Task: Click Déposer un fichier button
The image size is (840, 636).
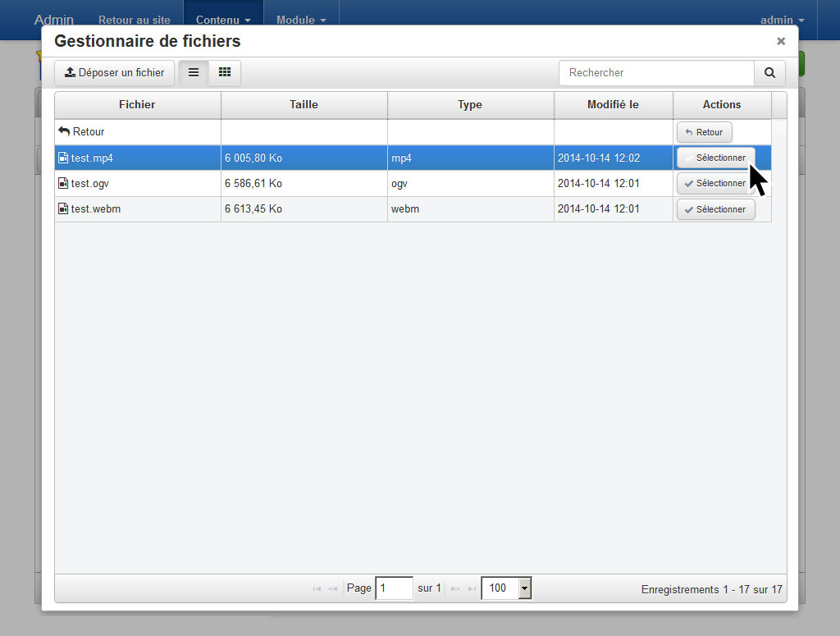Action: pos(115,72)
